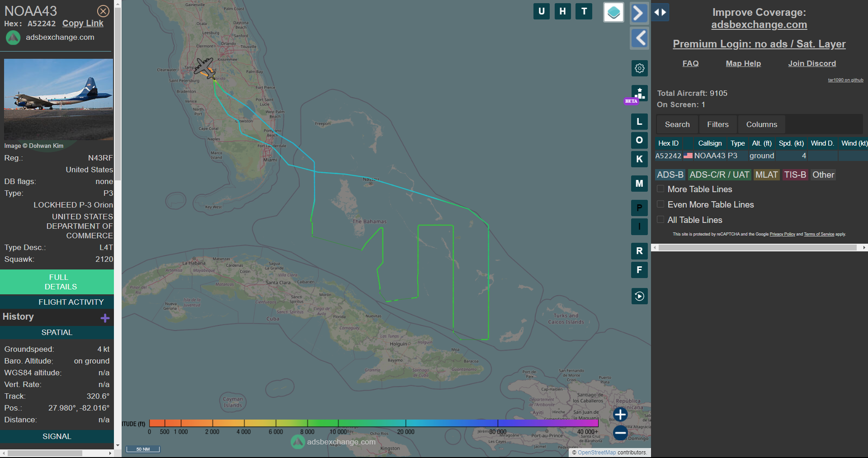Viewport: 868px width, 458px height.
Task: Sort table by Type column
Action: [x=737, y=143]
